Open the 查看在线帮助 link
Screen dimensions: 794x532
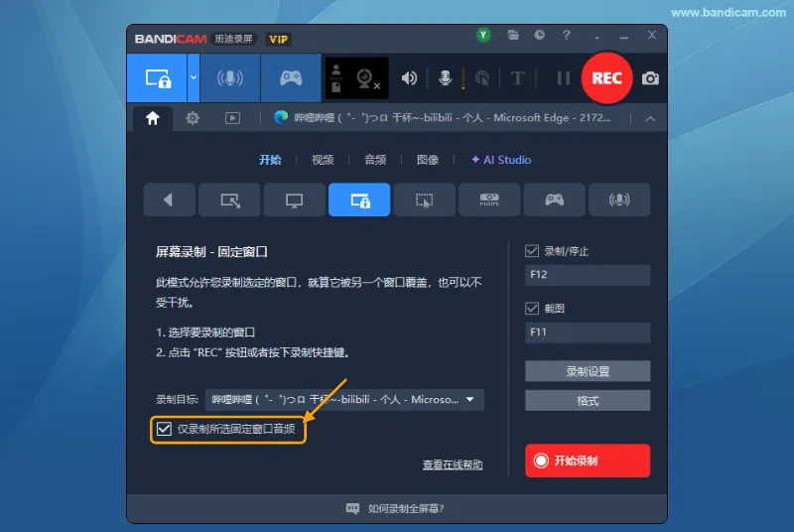coord(453,465)
